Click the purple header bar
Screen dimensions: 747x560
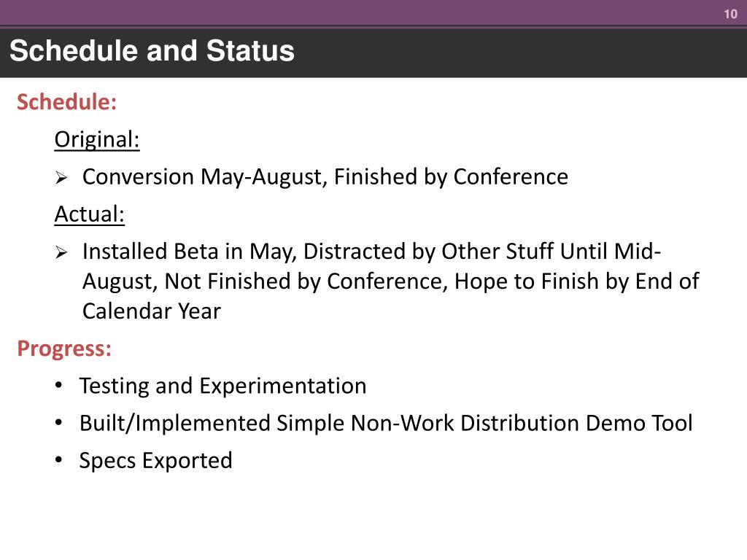[373, 12]
